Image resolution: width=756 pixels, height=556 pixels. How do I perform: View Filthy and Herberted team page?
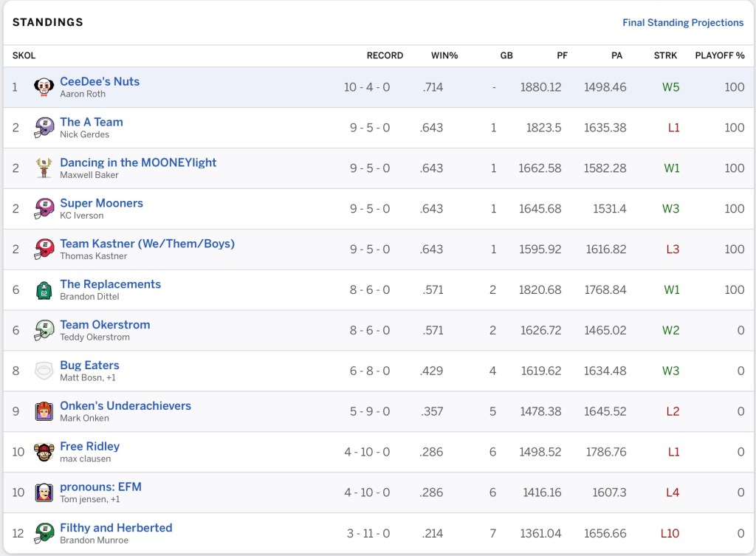(116, 528)
